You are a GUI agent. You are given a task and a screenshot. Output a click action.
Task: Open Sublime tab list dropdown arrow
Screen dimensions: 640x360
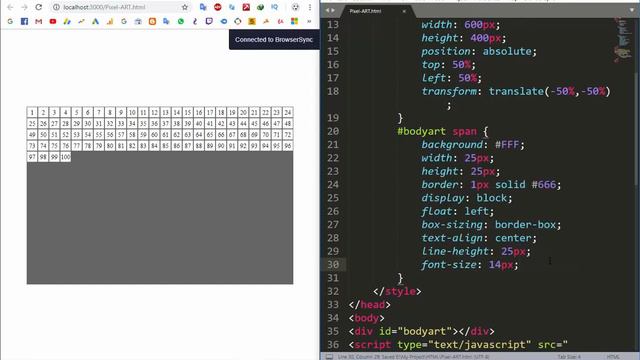click(x=632, y=11)
